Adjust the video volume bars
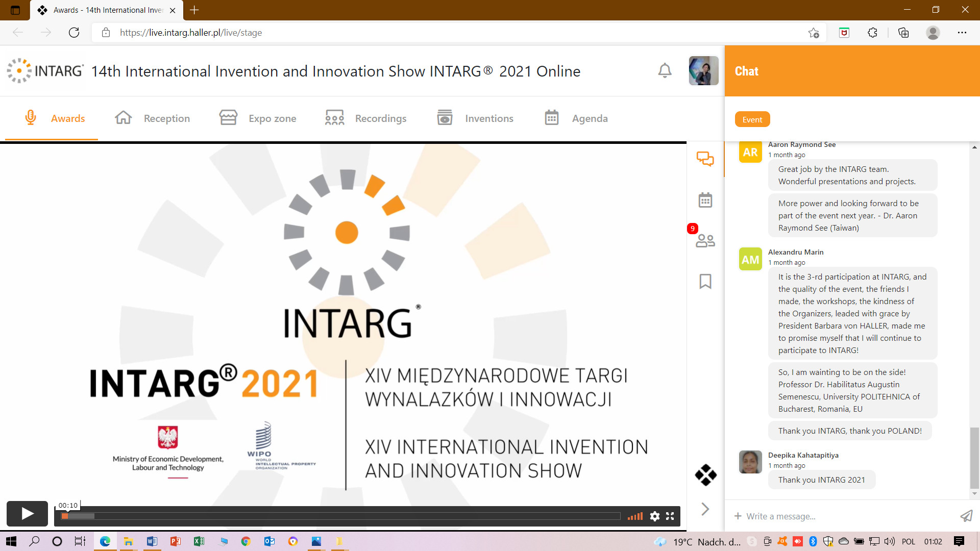Viewport: 980px width, 551px height. (635, 516)
